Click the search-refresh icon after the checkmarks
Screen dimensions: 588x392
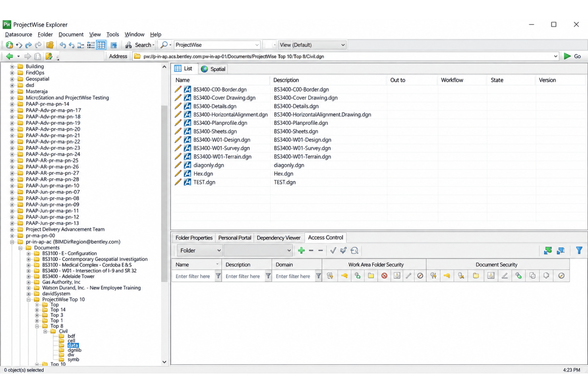pyautogui.click(x=354, y=250)
